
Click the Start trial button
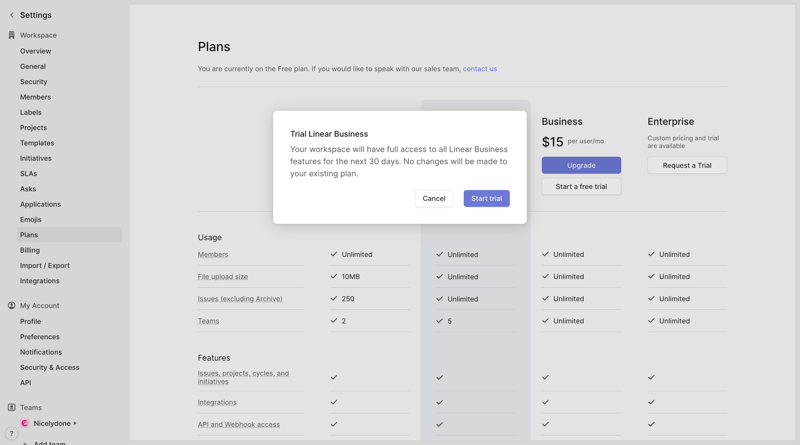coord(486,199)
